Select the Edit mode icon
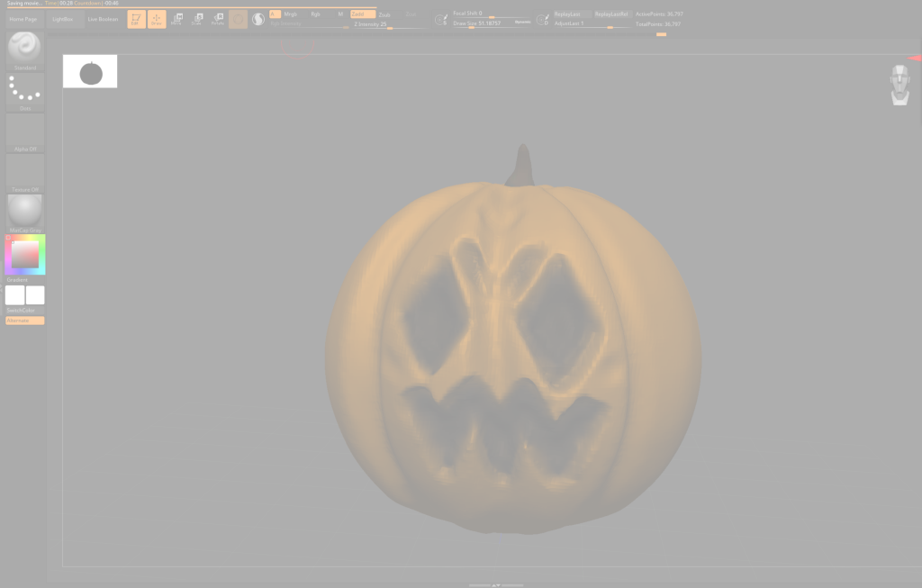Viewport: 922px width, 588px height. tap(136, 19)
